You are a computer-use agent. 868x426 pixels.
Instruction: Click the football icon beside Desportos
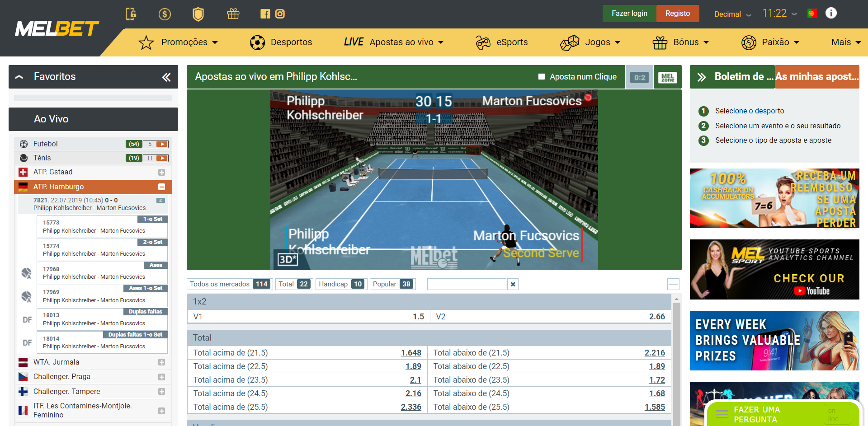click(x=257, y=42)
